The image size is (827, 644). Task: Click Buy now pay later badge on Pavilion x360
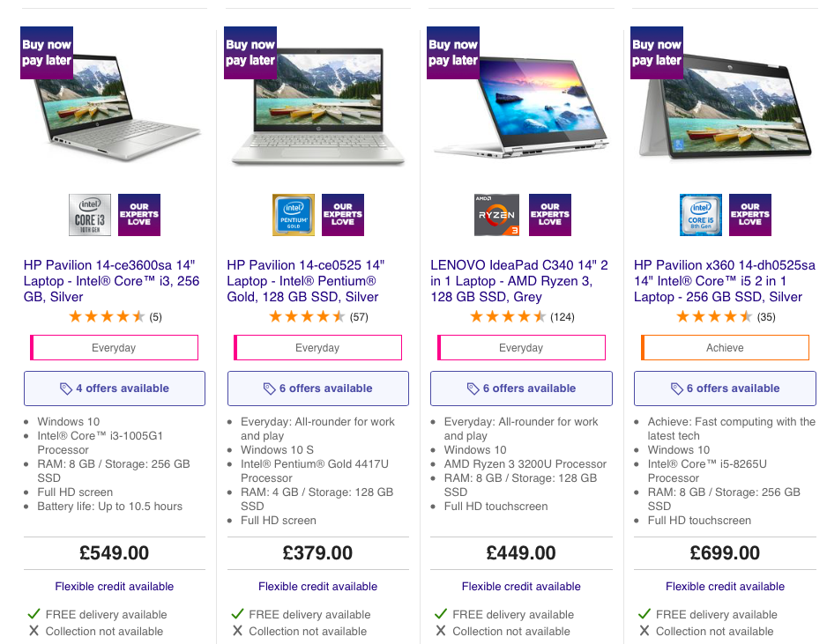point(657,53)
